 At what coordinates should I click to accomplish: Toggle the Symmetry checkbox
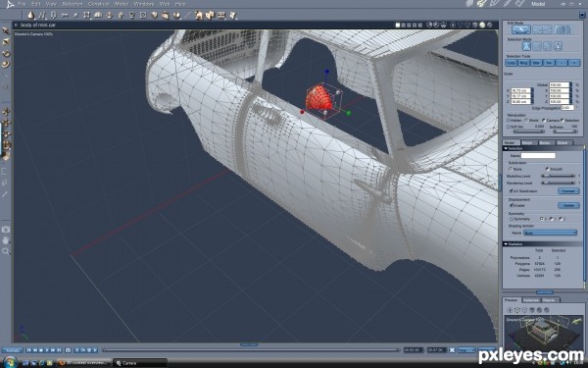[511, 219]
